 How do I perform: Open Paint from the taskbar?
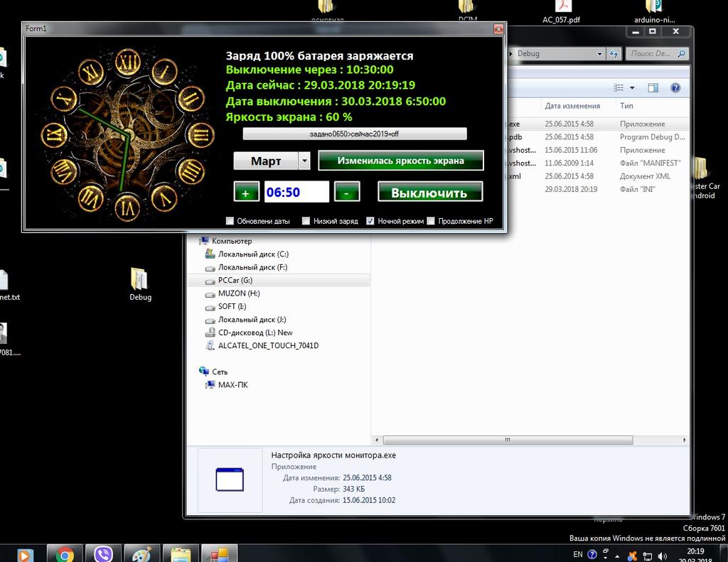[141, 554]
